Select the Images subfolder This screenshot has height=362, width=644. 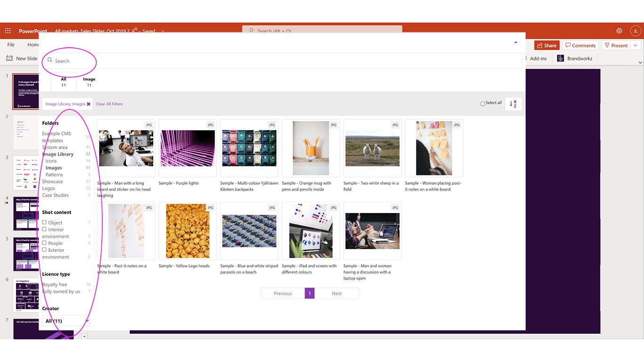tap(54, 168)
